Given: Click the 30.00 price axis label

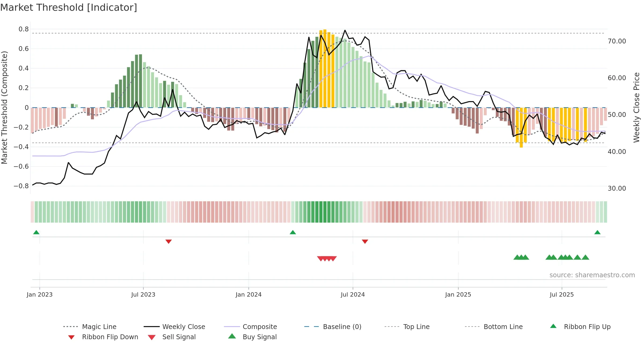Looking at the screenshot, I should tap(617, 189).
